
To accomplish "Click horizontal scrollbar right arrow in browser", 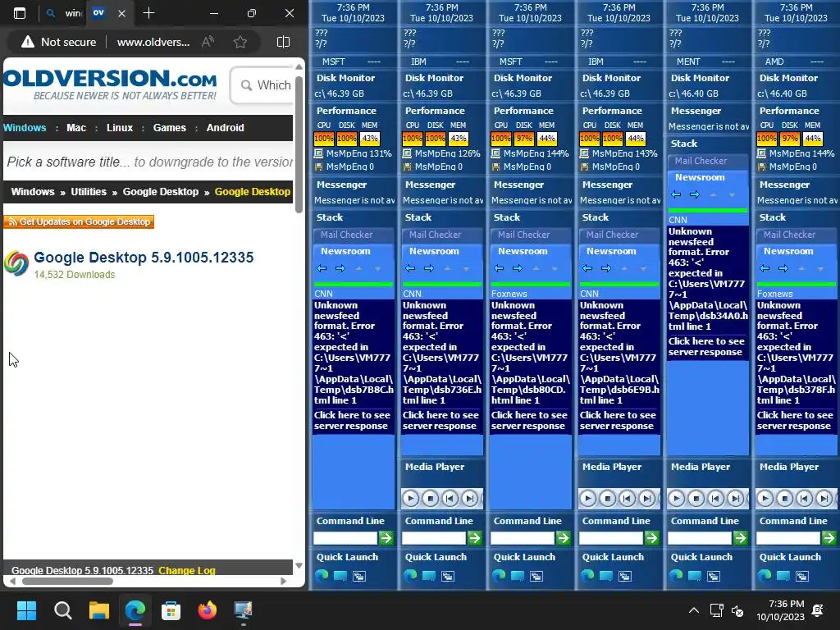I will click(283, 581).
